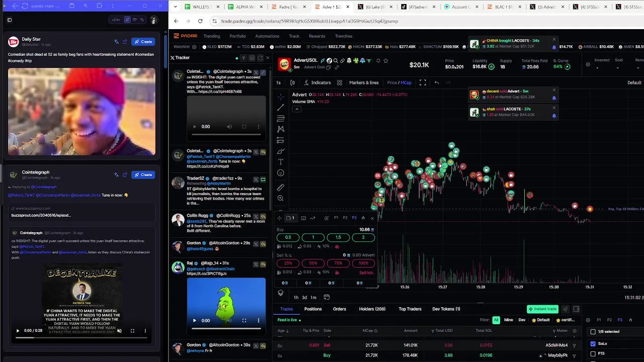Select the crosshair cursor tool on chart
Screen dimensions: 644x362
[x=281, y=97]
